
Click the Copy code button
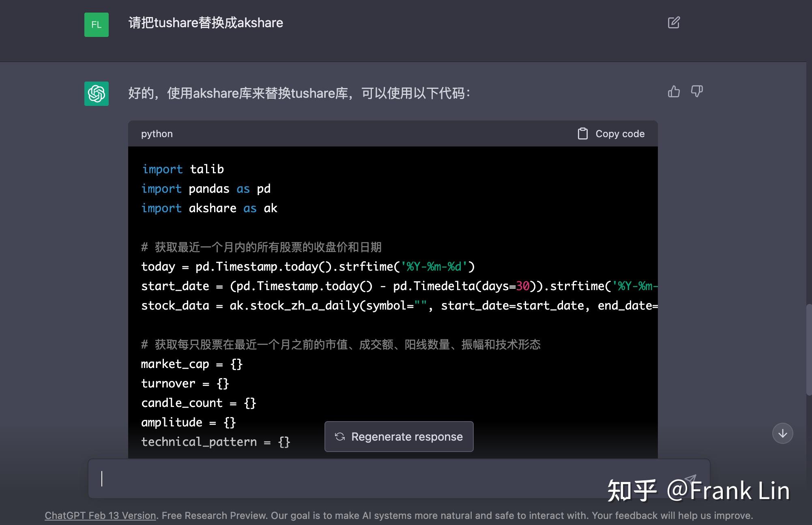pos(611,133)
